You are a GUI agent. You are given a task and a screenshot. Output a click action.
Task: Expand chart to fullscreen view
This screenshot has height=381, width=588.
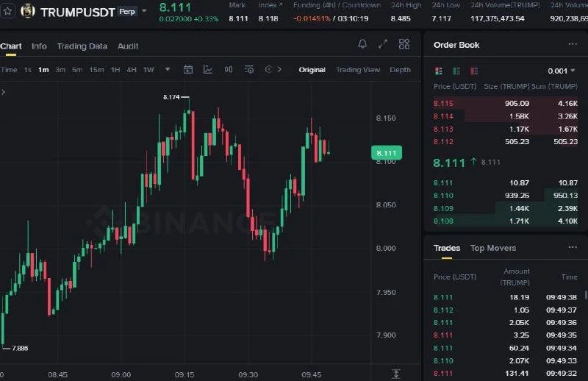[383, 44]
